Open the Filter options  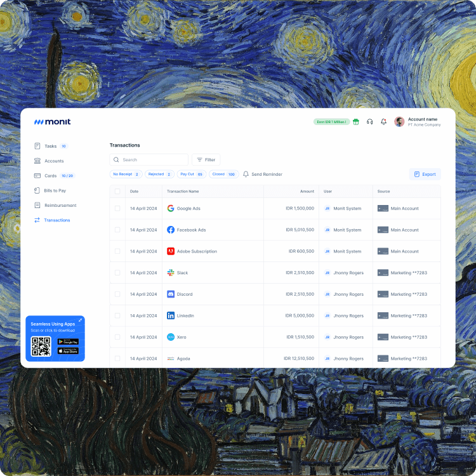[206, 160]
